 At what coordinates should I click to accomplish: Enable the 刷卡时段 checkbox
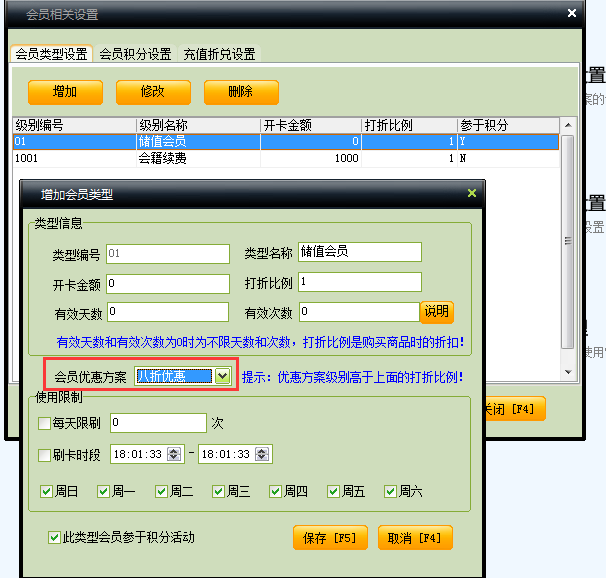tap(44, 455)
